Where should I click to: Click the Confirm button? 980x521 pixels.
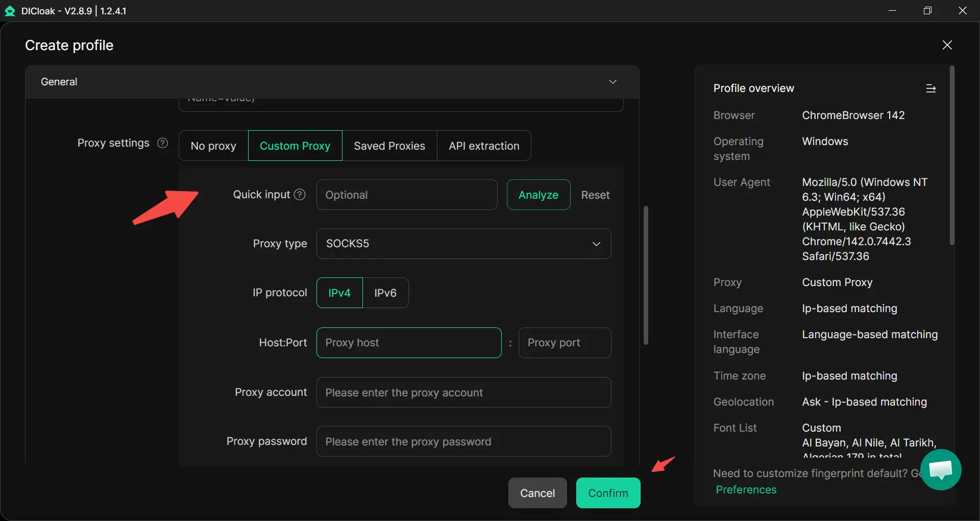(608, 493)
